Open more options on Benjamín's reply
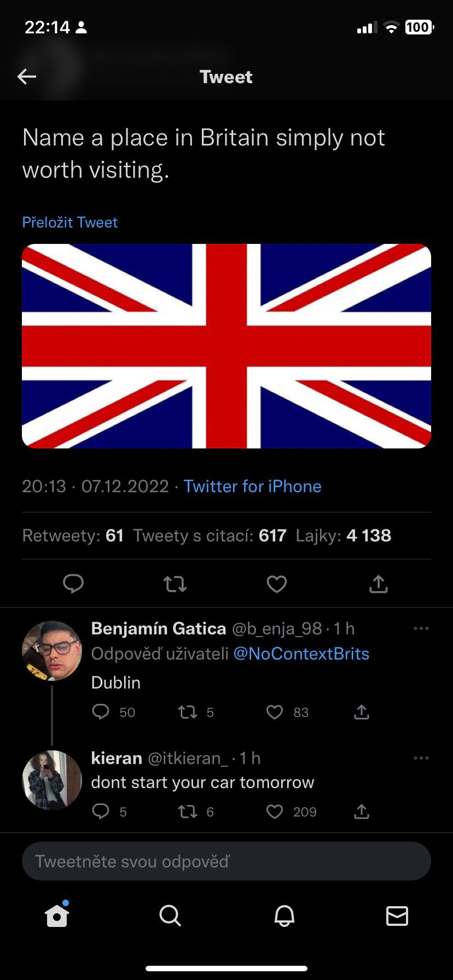 (x=421, y=629)
